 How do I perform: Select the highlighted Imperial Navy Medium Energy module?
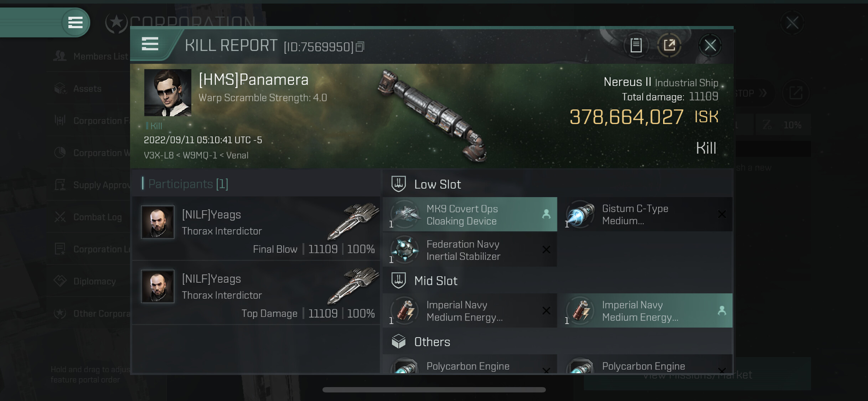point(645,311)
